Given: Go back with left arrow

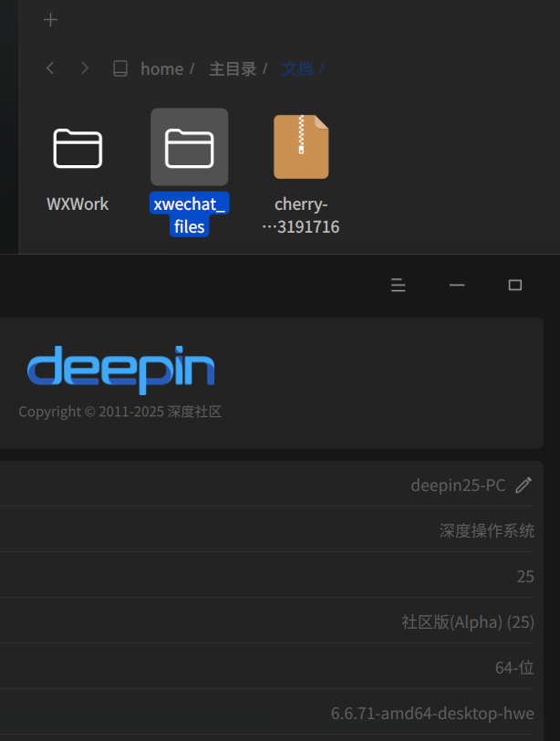Looking at the screenshot, I should [x=50, y=68].
